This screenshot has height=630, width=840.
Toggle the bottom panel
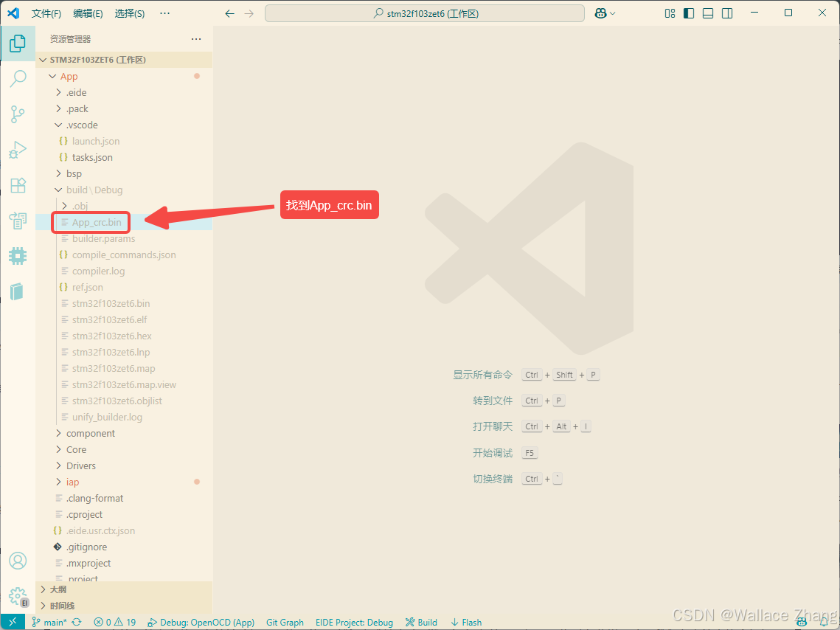tap(708, 13)
